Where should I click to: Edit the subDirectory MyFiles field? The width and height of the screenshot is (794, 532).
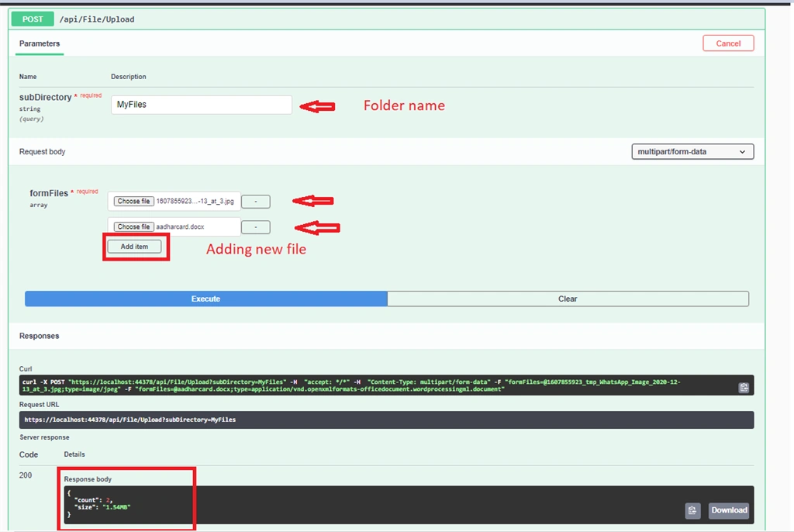[202, 105]
